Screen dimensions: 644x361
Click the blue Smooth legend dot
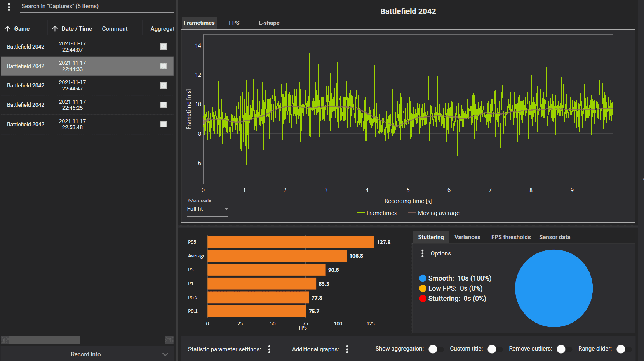pyautogui.click(x=423, y=278)
